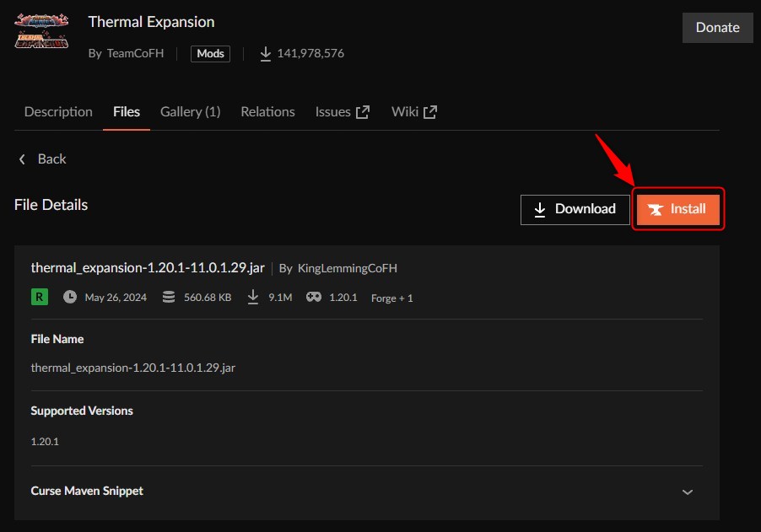Click the Curse Maven Snippet label
Image resolution: width=761 pixels, height=532 pixels.
pyautogui.click(x=87, y=491)
